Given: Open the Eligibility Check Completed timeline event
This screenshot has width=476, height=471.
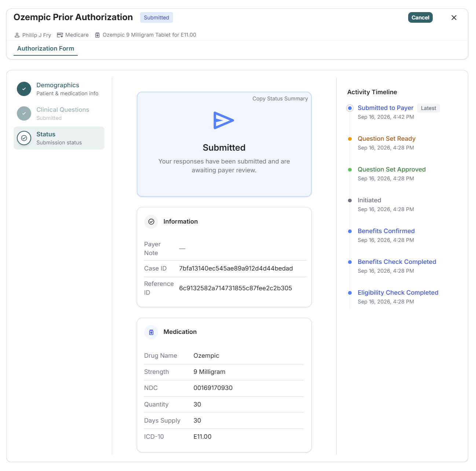Looking at the screenshot, I should pos(398,292).
